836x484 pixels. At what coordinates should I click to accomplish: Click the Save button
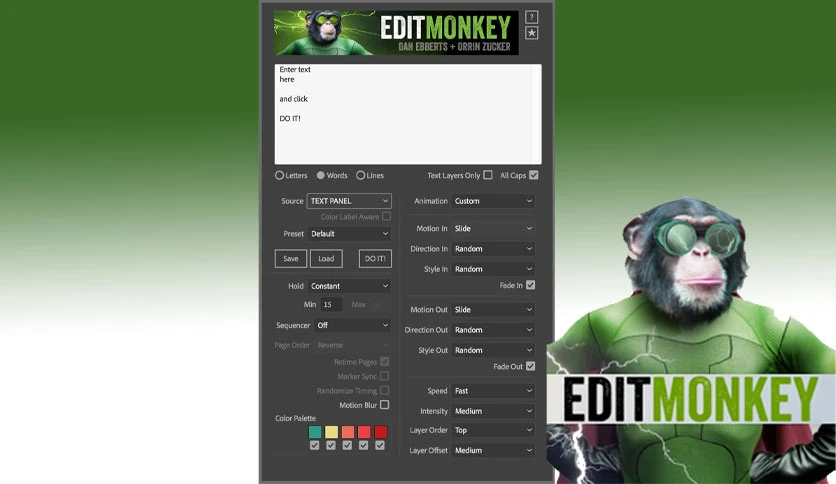coord(291,259)
